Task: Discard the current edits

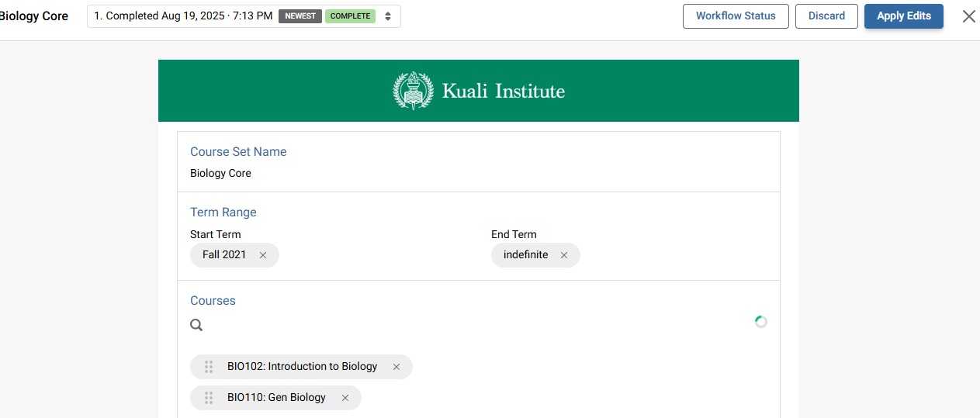Action: [x=826, y=16]
